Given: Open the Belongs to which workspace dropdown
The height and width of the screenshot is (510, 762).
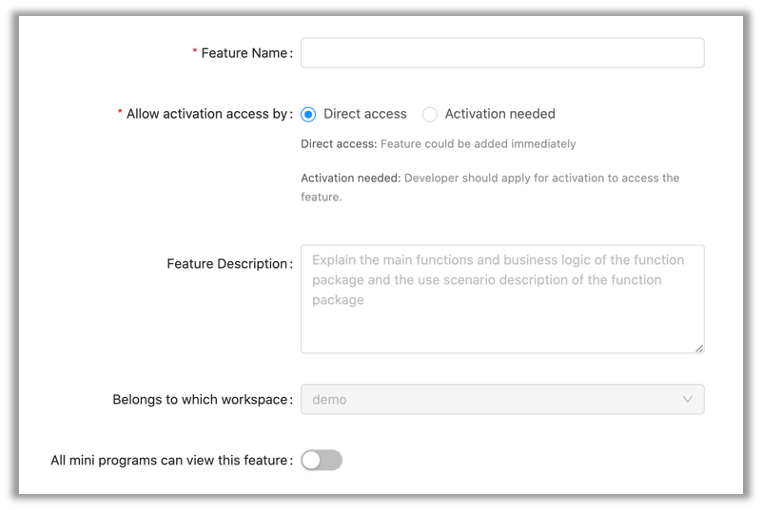Looking at the screenshot, I should (502, 399).
